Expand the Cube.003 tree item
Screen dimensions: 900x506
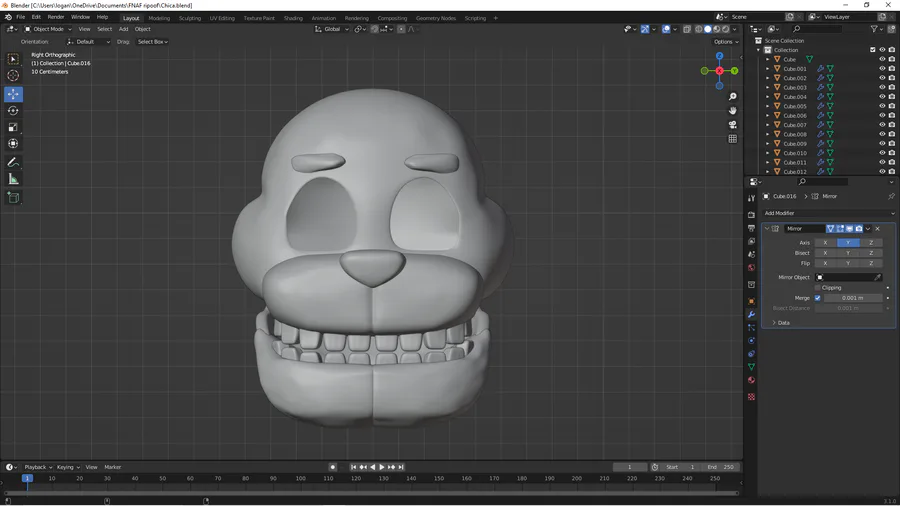(768, 88)
